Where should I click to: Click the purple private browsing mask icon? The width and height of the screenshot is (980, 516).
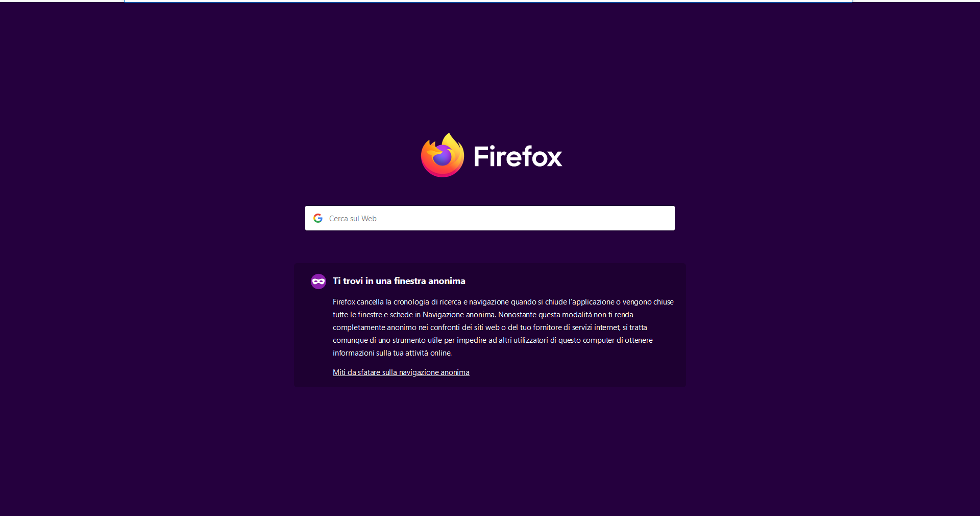(x=318, y=281)
